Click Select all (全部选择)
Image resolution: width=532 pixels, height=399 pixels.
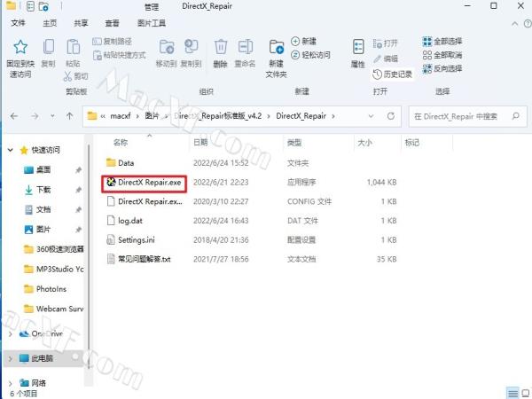point(442,42)
